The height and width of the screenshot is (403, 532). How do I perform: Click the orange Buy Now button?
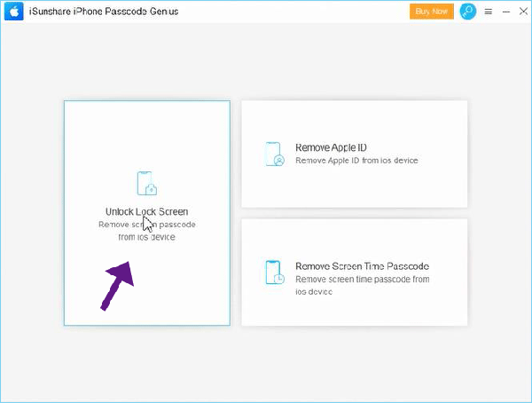point(432,12)
